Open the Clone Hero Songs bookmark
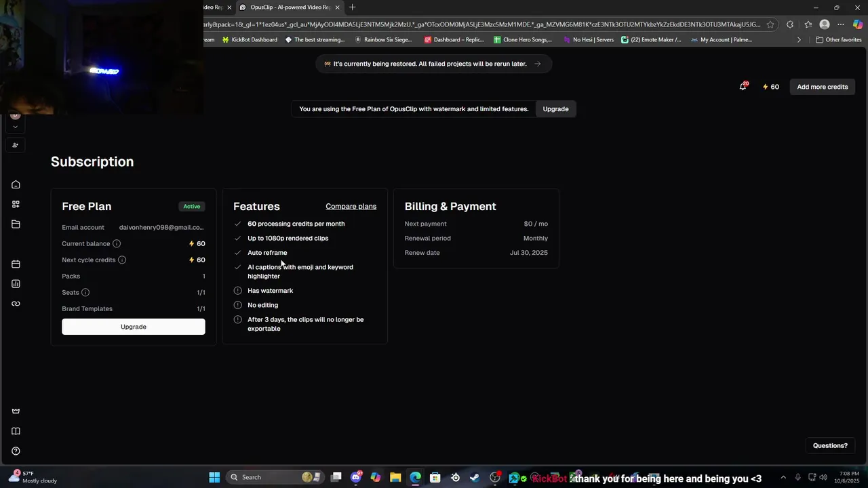This screenshot has height=488, width=868. (523, 39)
